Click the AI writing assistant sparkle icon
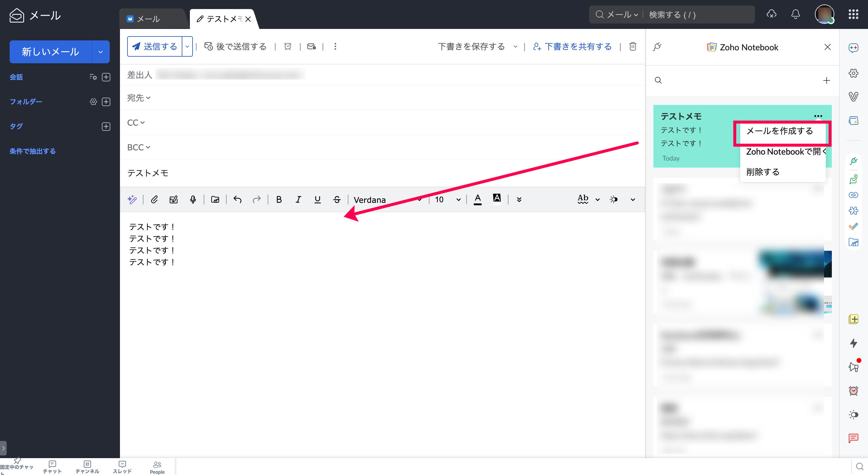The width and height of the screenshot is (868, 475). 132,200
